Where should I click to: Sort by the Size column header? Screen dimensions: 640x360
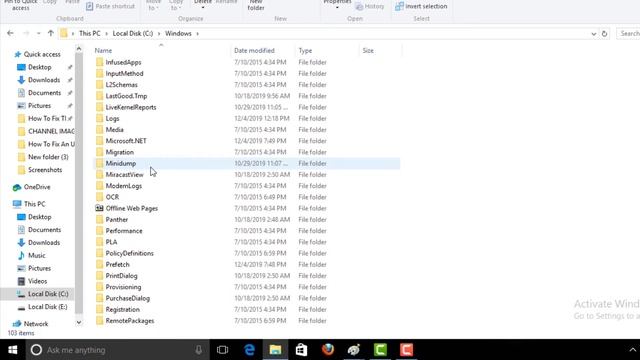point(380,51)
